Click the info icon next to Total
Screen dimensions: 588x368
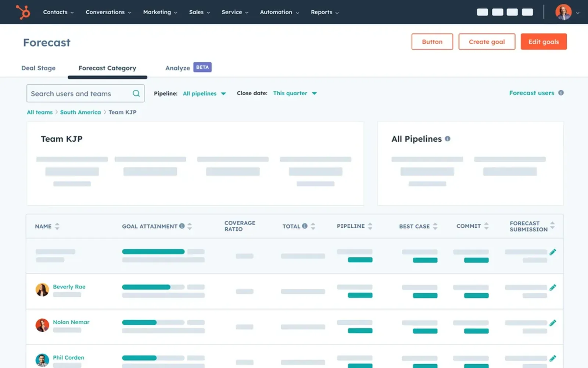click(x=304, y=226)
